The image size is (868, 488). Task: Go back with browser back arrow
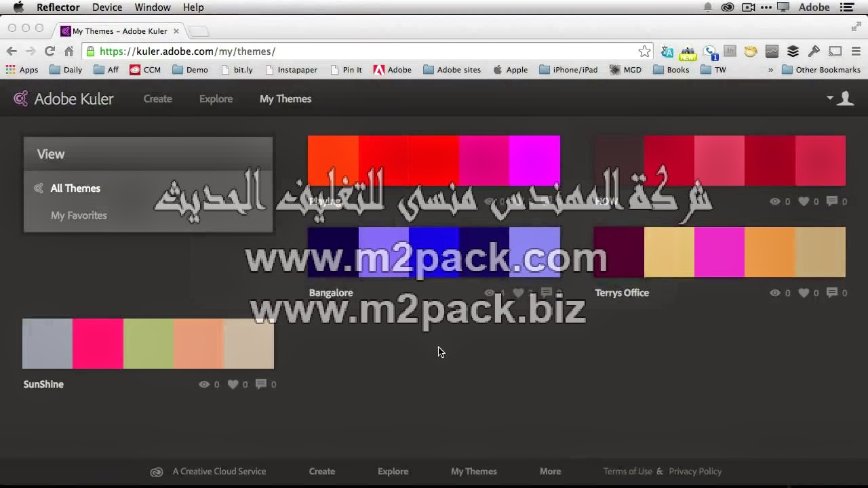12,52
